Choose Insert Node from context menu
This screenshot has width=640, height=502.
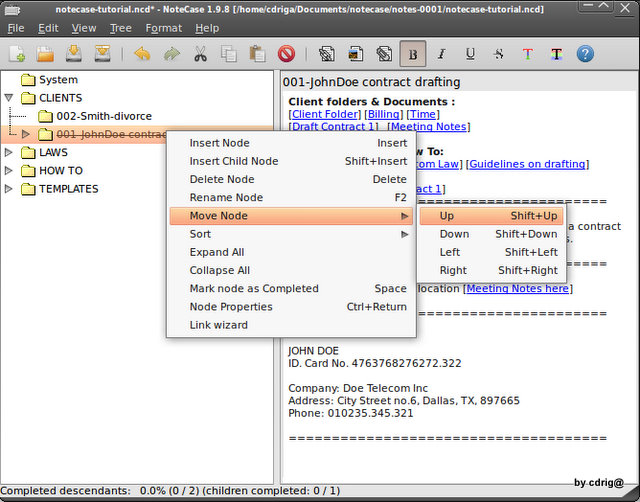pyautogui.click(x=291, y=143)
